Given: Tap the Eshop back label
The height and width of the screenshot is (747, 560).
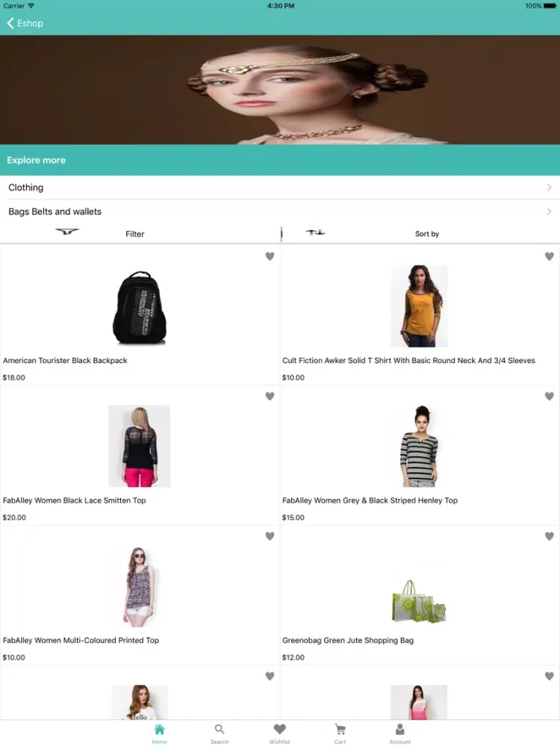Looking at the screenshot, I should [x=30, y=23].
